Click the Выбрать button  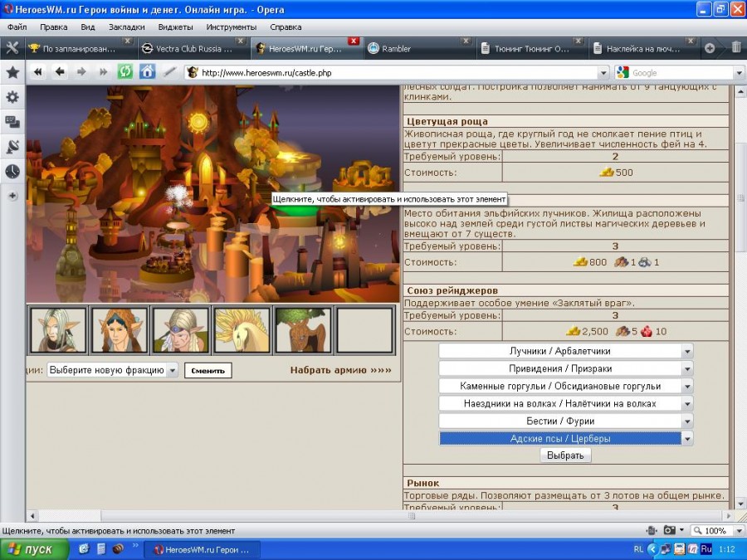click(x=565, y=455)
